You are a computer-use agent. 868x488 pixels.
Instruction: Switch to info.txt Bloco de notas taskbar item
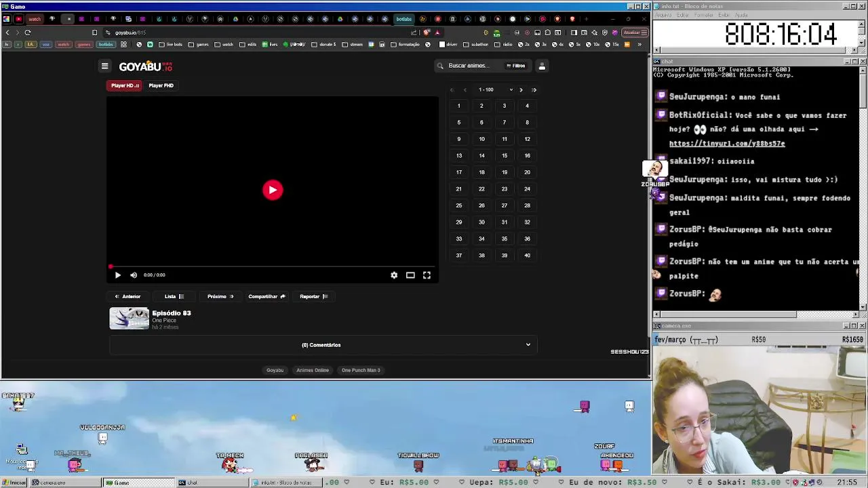[285, 483]
